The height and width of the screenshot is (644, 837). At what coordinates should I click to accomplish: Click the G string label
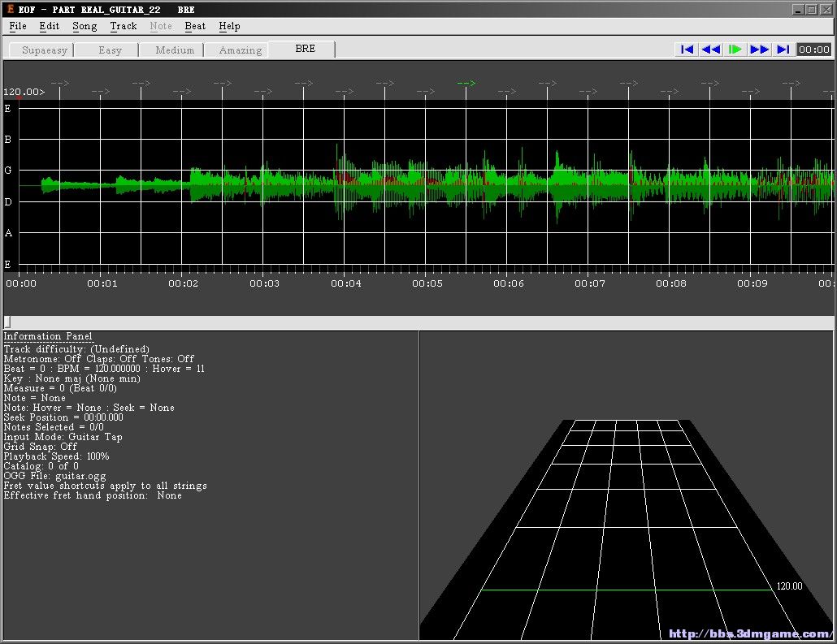click(x=7, y=171)
